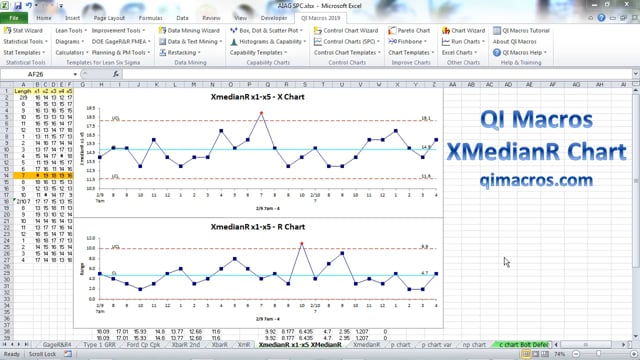Screen dimensions: 640x360
Task: Open the Stat Wizard
Action: coord(23,31)
